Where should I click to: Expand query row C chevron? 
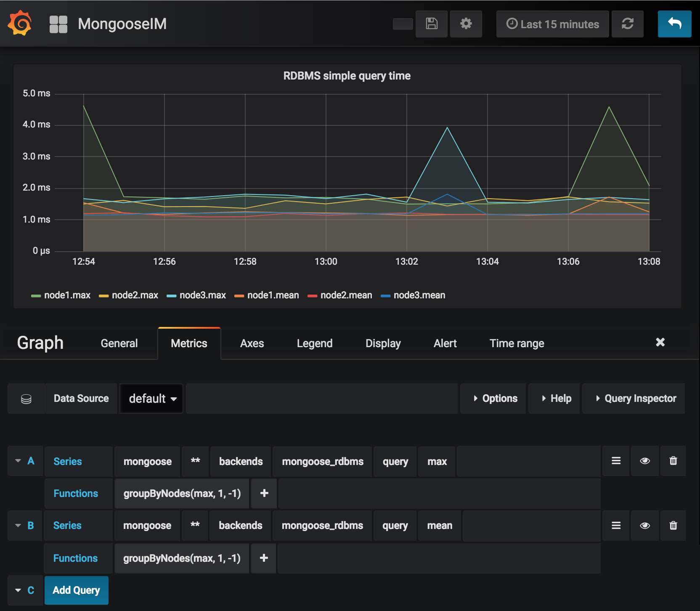18,590
